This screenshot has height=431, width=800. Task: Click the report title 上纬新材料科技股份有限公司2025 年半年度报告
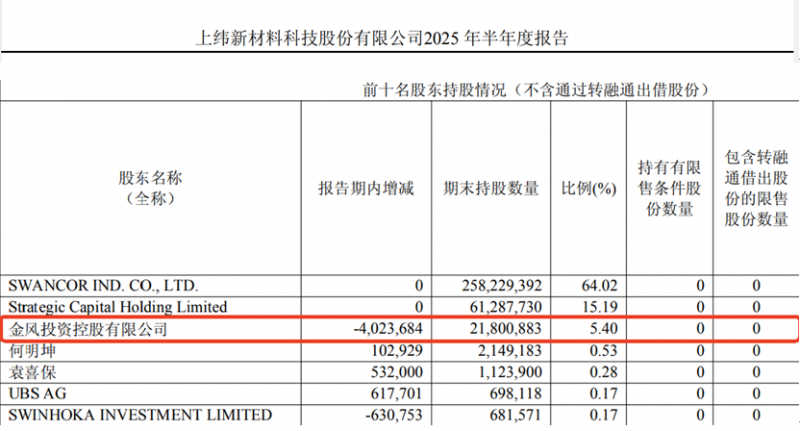(x=382, y=38)
